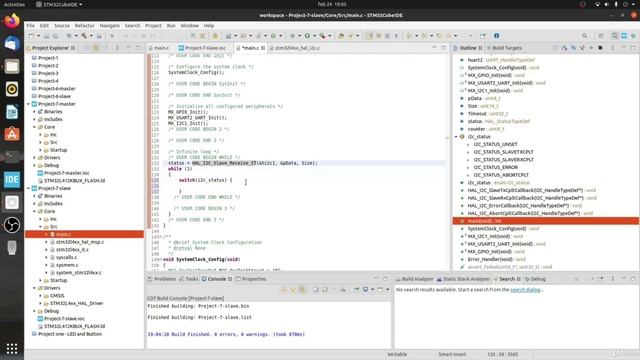The height and width of the screenshot is (360, 640).
Task: Click the Build hammer icon in the toolbar
Action: (x=84, y=36)
